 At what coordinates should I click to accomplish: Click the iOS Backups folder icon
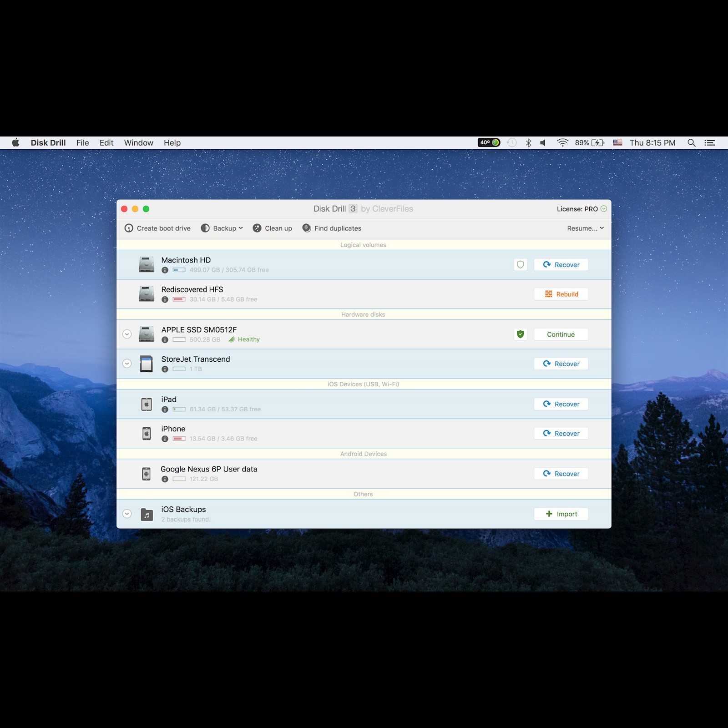tap(147, 514)
